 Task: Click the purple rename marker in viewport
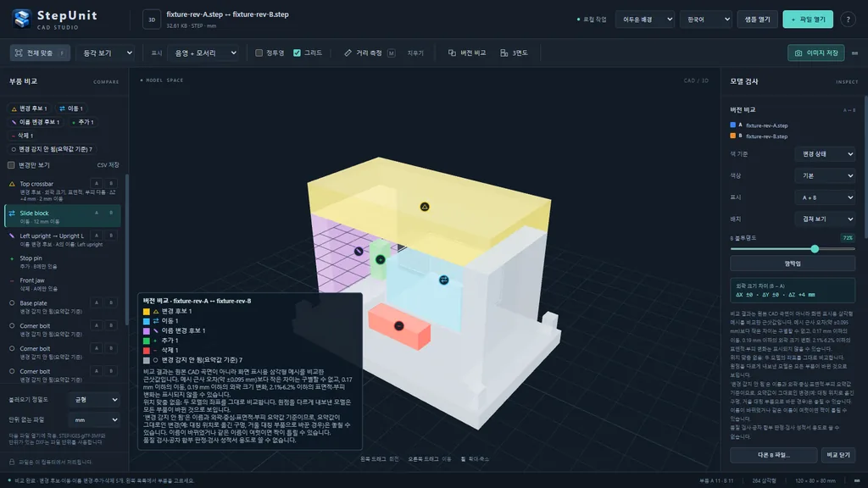(x=359, y=251)
